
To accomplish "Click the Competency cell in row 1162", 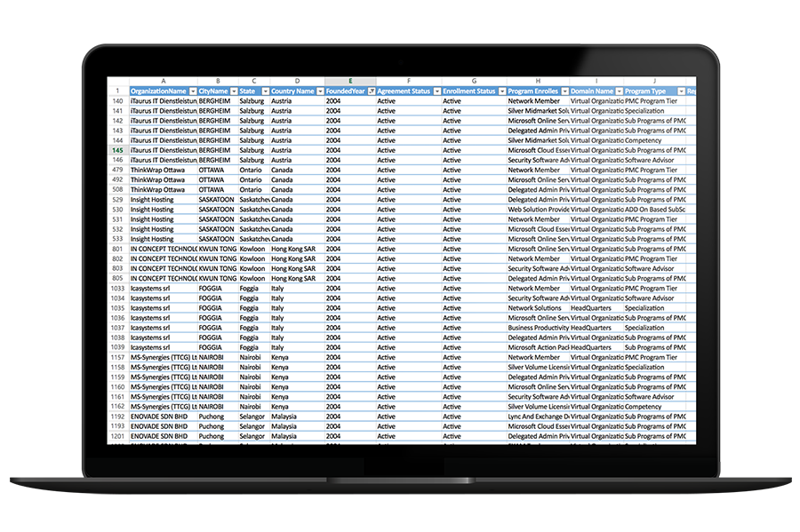I will click(654, 407).
